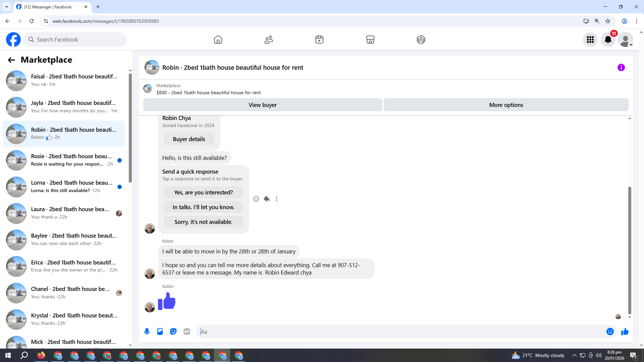Open the Chrome tab search dropdown

6,7
